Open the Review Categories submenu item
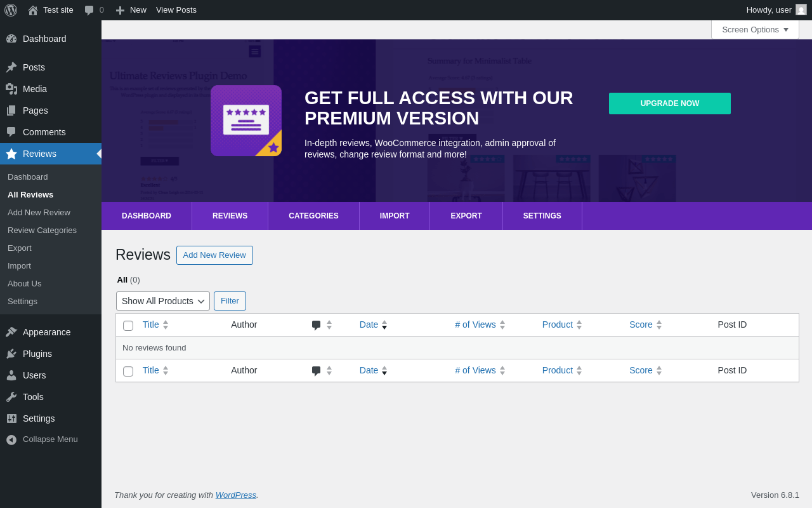812x508 pixels. coord(42,230)
